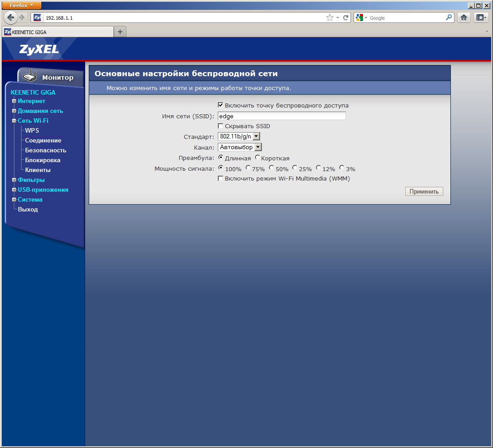Collapse the Сеть Wi-Fi tree node

click(x=14, y=121)
